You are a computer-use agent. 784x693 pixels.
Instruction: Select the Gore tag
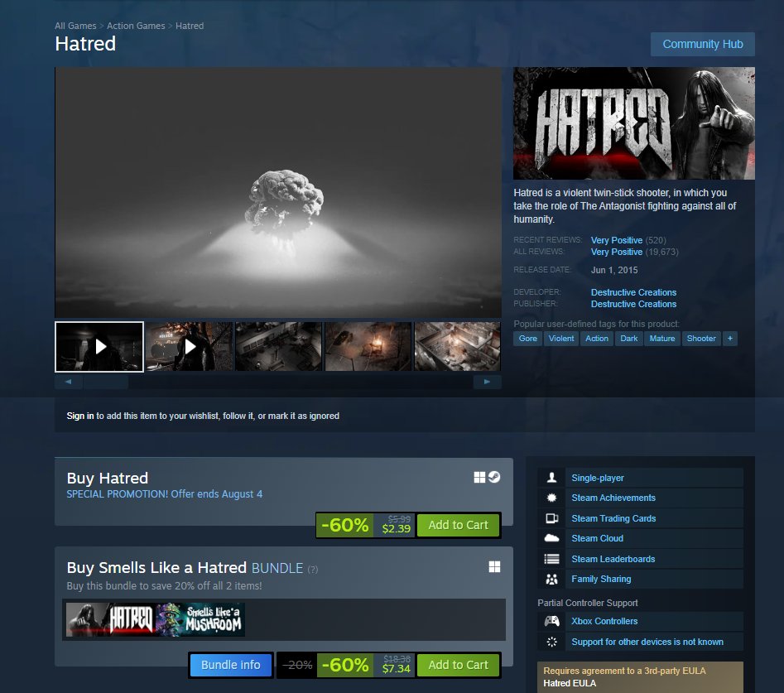coord(528,339)
